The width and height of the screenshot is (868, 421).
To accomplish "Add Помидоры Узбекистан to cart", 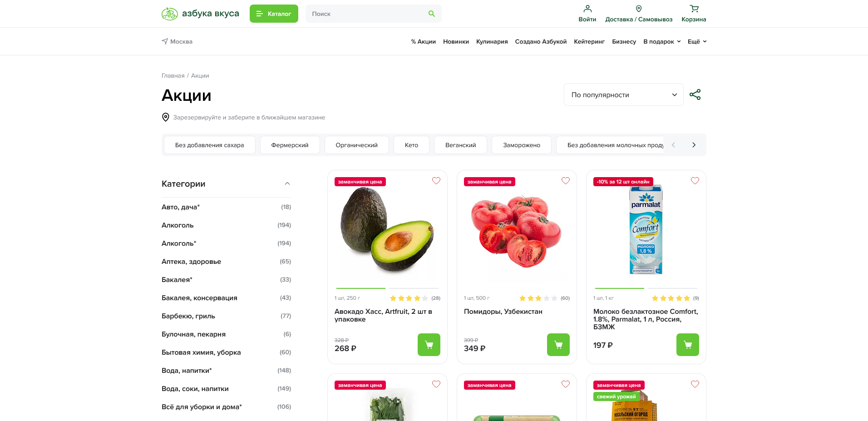I will (x=558, y=345).
